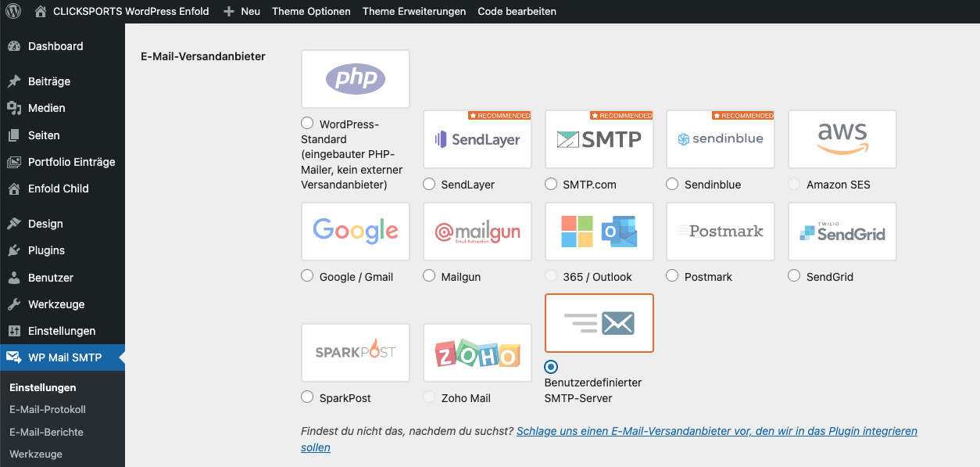Click the WP Mail SMTP envelope icon
980x467 pixels.
point(14,357)
